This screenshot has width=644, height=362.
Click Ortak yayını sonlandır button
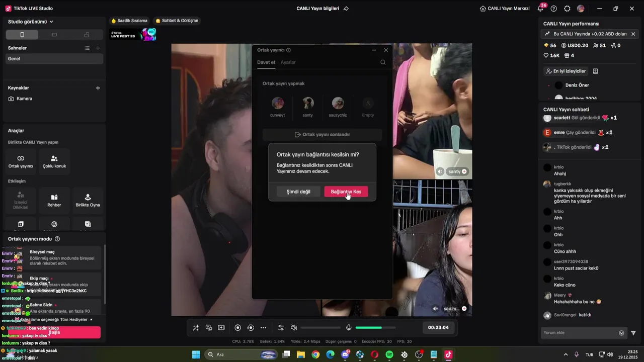(x=323, y=135)
